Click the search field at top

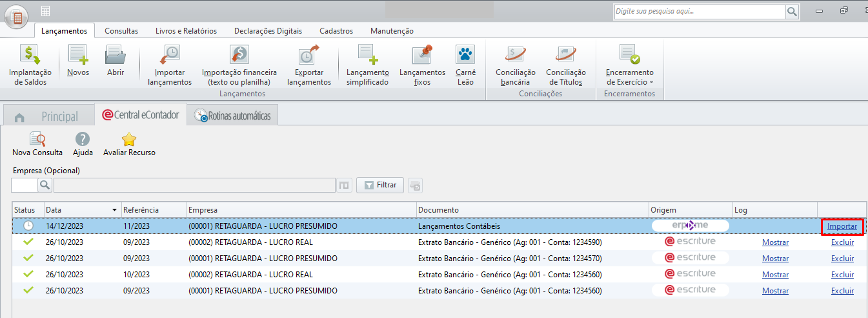point(700,12)
